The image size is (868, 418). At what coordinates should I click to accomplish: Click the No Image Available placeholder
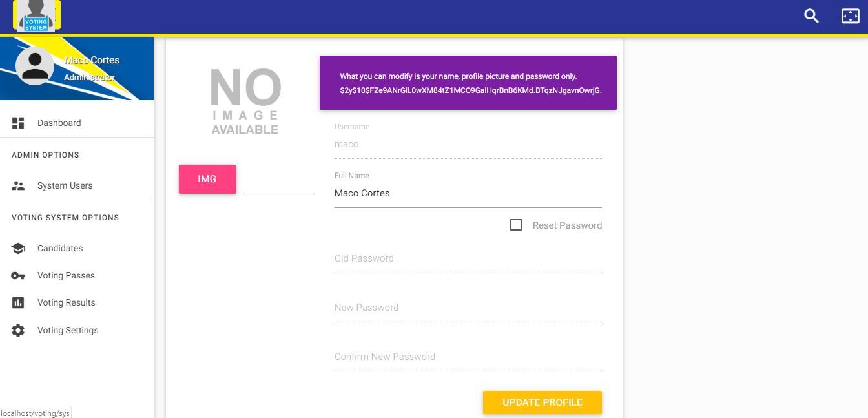point(245,102)
